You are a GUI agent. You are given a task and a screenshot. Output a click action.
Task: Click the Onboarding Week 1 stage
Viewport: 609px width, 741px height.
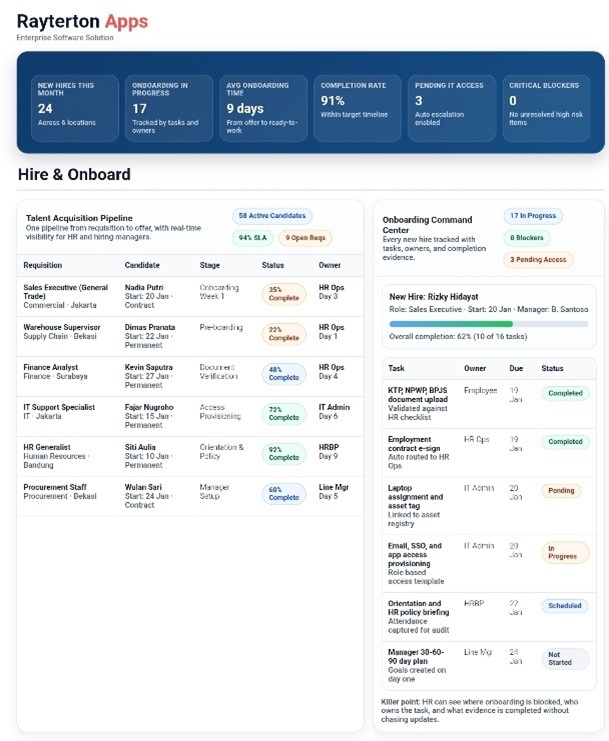pyautogui.click(x=219, y=292)
